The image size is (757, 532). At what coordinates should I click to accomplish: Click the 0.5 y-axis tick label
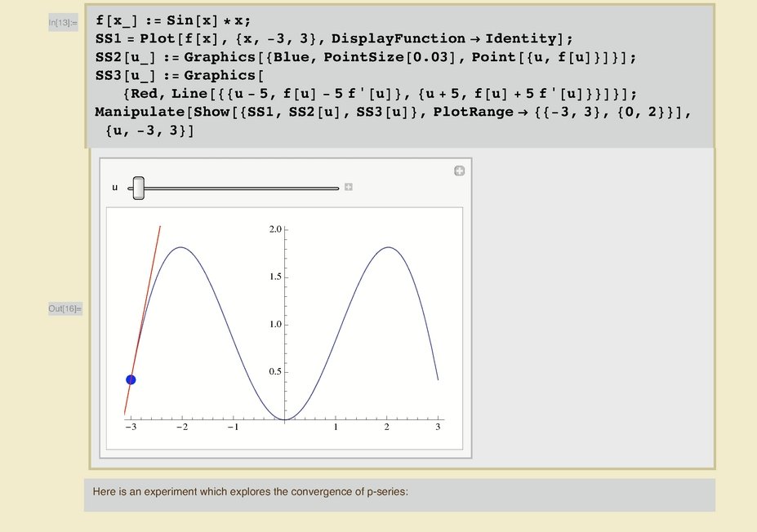click(274, 372)
